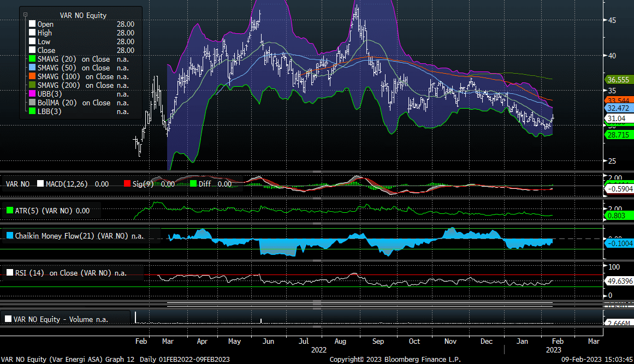Viewport: 634px width, 364px height.
Task: Click the white High series swatch
Action: [x=32, y=33]
